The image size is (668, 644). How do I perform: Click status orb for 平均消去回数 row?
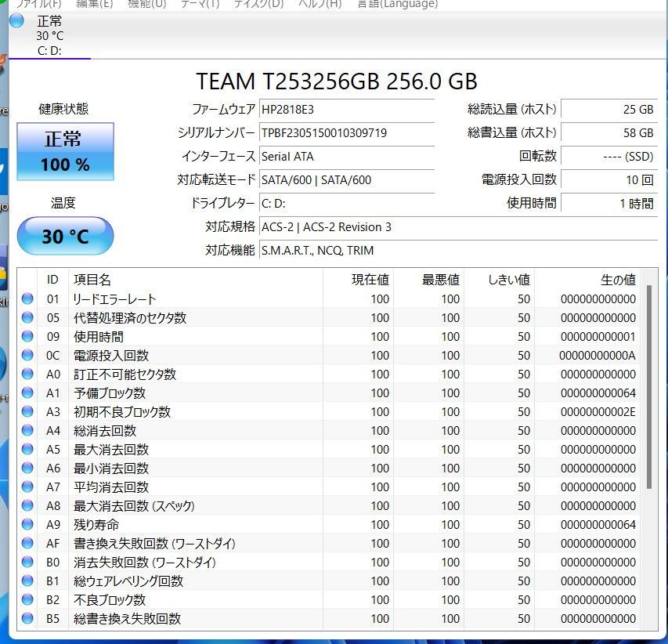(27, 487)
